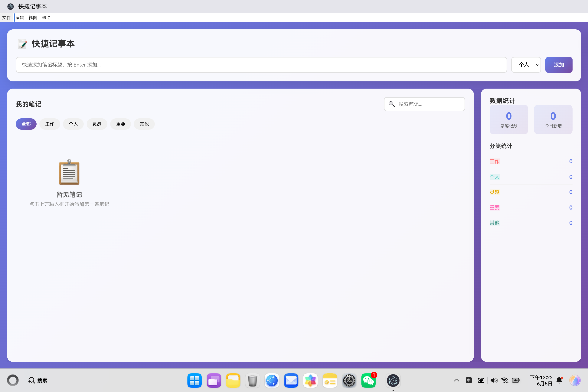Click the orange 灵感 category label
Screen dimensions: 588x392
pyautogui.click(x=494, y=192)
